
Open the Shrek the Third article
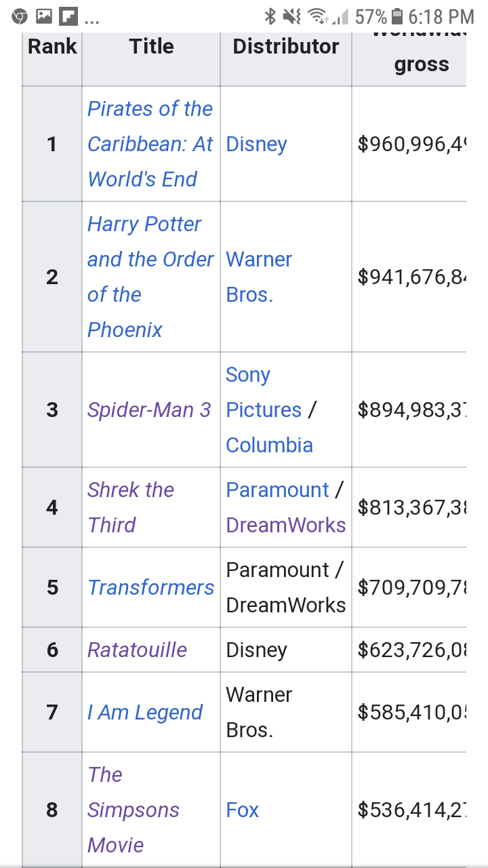[x=131, y=507]
